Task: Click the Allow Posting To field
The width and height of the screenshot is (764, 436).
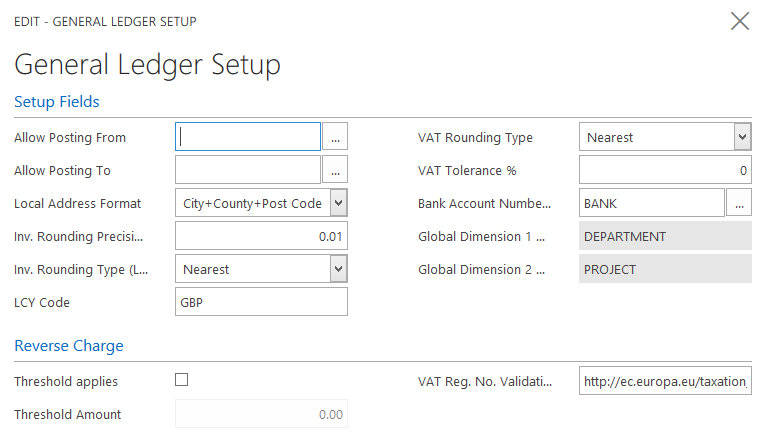Action: coord(248,170)
